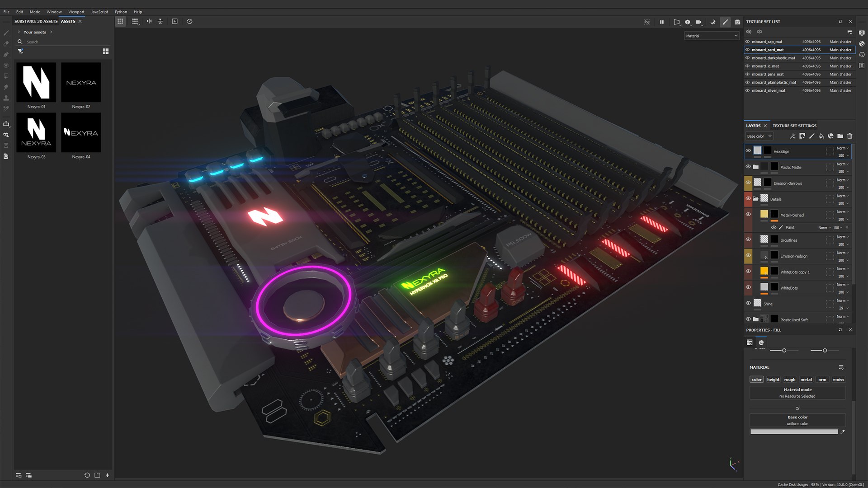868x488 pixels.
Task: Click the base color uniform color bar
Action: pos(794,432)
